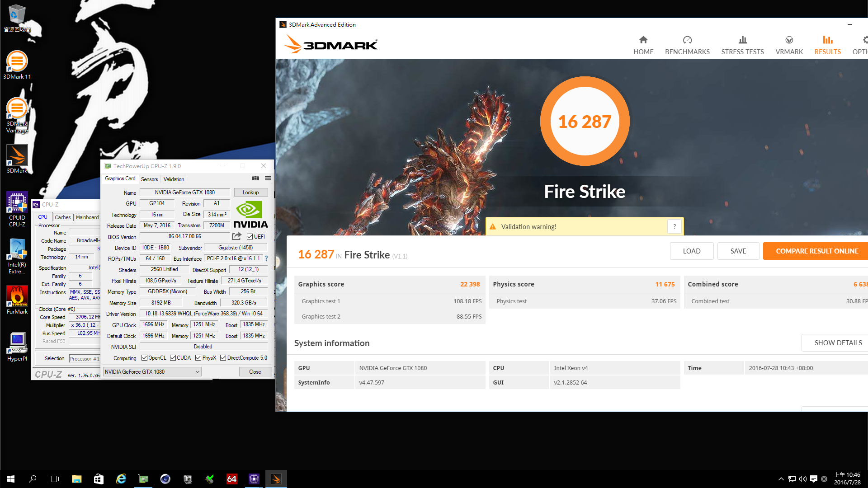This screenshot has width=868, height=488.
Task: Click the Bus Interface question mark icon
Action: 266,258
